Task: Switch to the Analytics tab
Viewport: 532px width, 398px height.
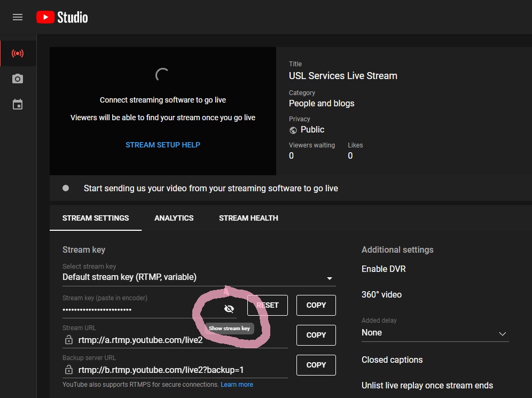Action: click(x=174, y=218)
